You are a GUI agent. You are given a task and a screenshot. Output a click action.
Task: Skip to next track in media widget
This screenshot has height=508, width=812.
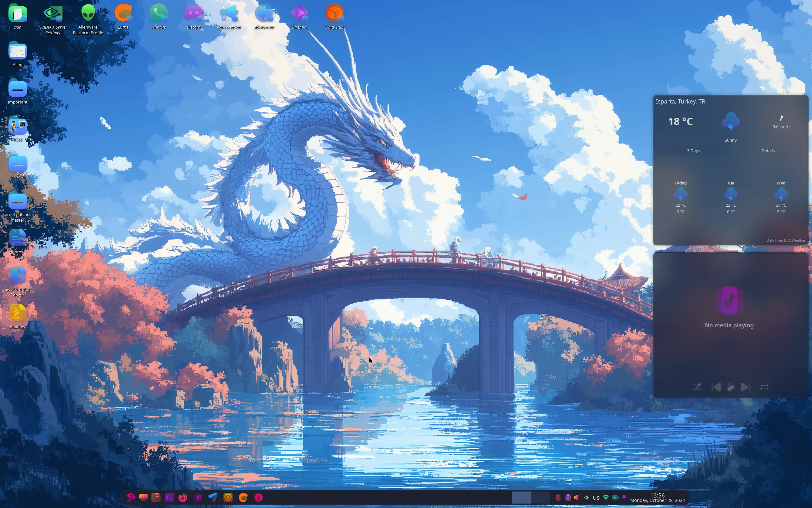coord(745,387)
